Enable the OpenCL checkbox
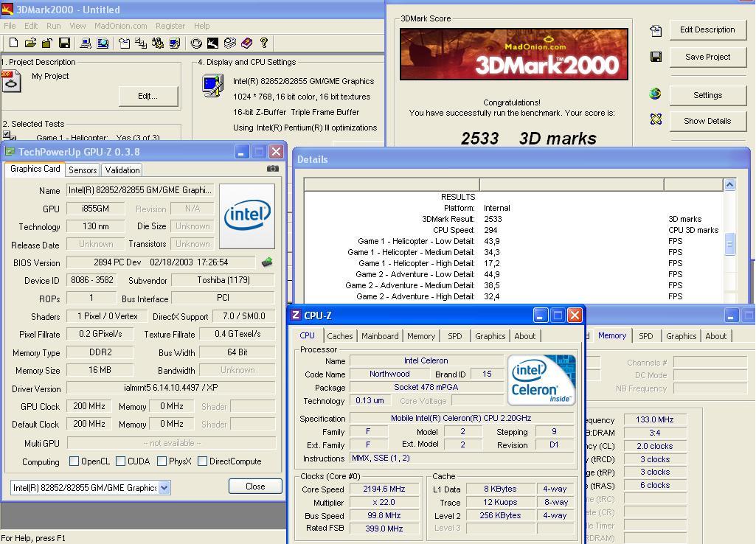This screenshot has height=544, width=756. [x=74, y=461]
